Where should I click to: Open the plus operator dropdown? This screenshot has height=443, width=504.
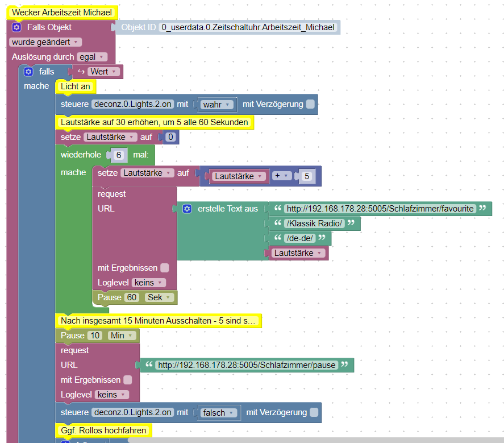click(x=282, y=176)
